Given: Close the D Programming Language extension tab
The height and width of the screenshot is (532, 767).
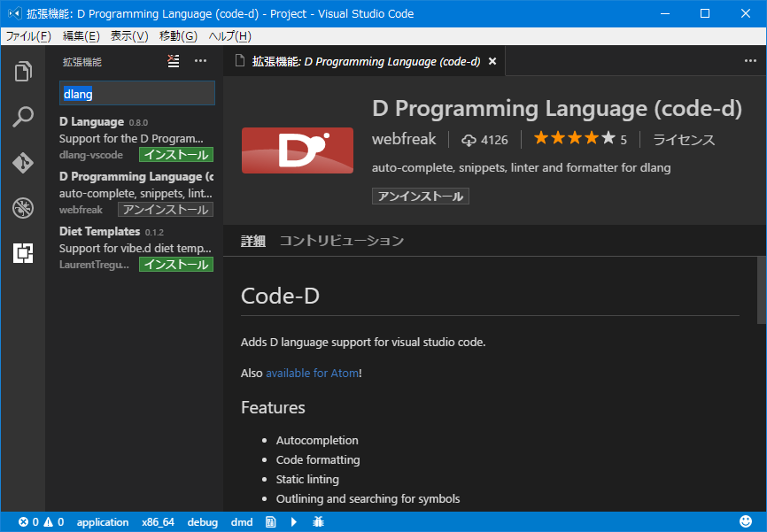Looking at the screenshot, I should point(492,61).
